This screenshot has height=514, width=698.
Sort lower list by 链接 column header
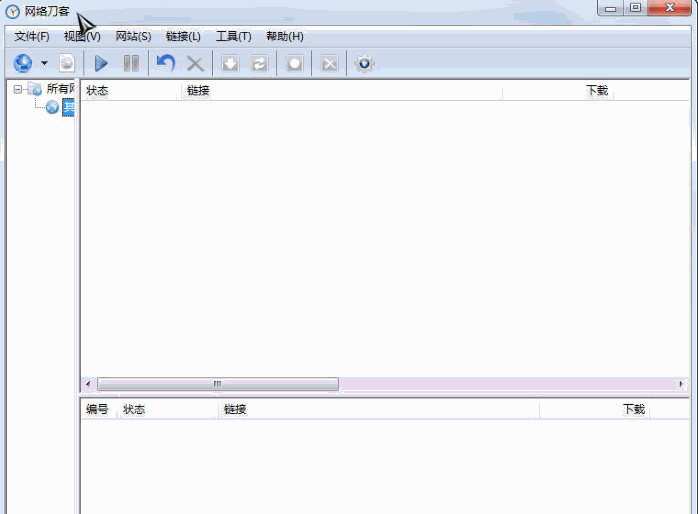tap(379, 409)
